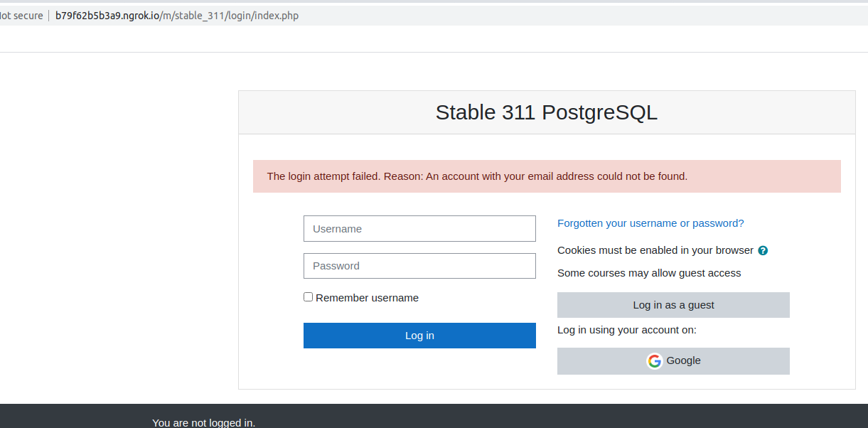Click the Remember username label text
The width and height of the screenshot is (868, 428).
367,298
